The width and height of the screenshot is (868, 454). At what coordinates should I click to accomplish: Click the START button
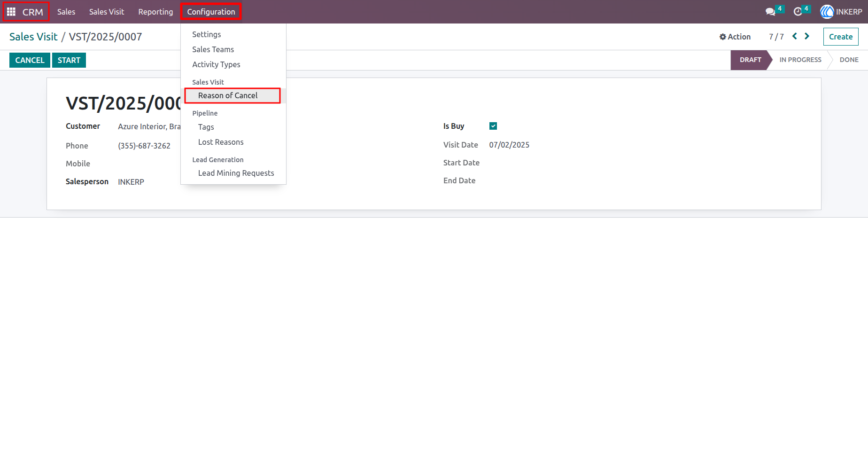69,60
